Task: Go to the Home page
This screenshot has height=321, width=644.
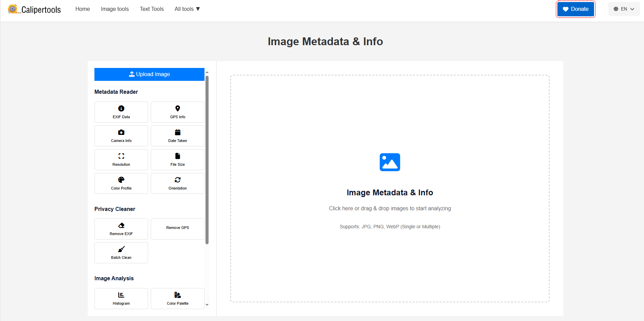Action: pyautogui.click(x=82, y=9)
